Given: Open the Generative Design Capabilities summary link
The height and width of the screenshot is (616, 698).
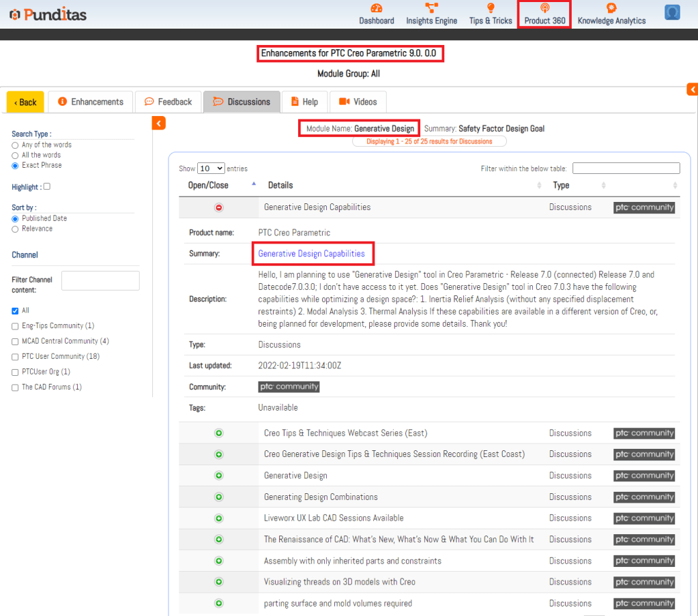Looking at the screenshot, I should point(311,254).
